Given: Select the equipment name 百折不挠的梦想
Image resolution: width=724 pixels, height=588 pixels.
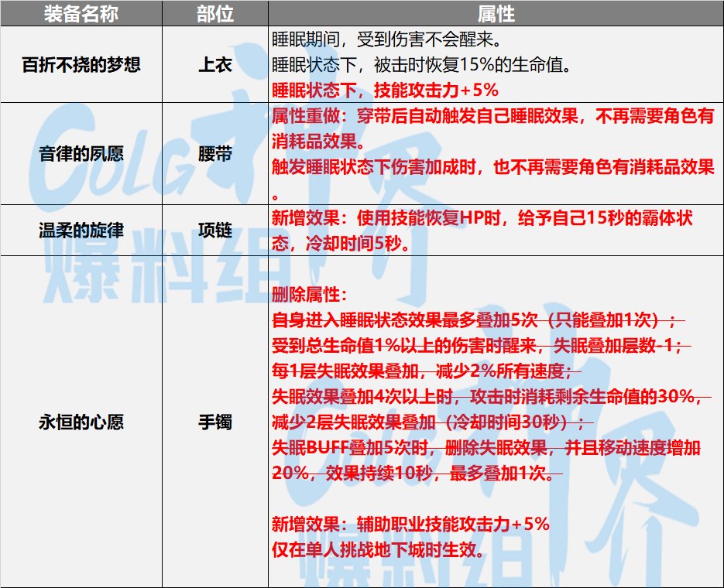Looking at the screenshot, I should 83,64.
